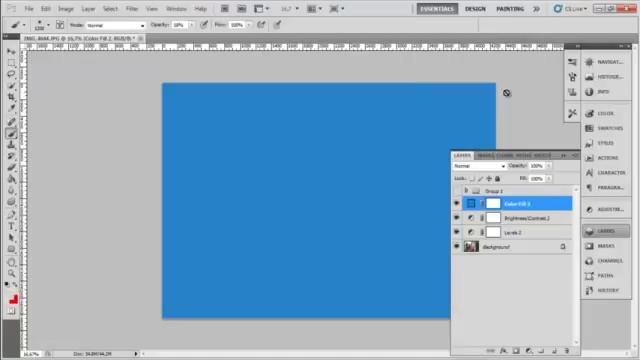The height and width of the screenshot is (360, 640).
Task: Toggle lock position
Action: click(x=489, y=179)
